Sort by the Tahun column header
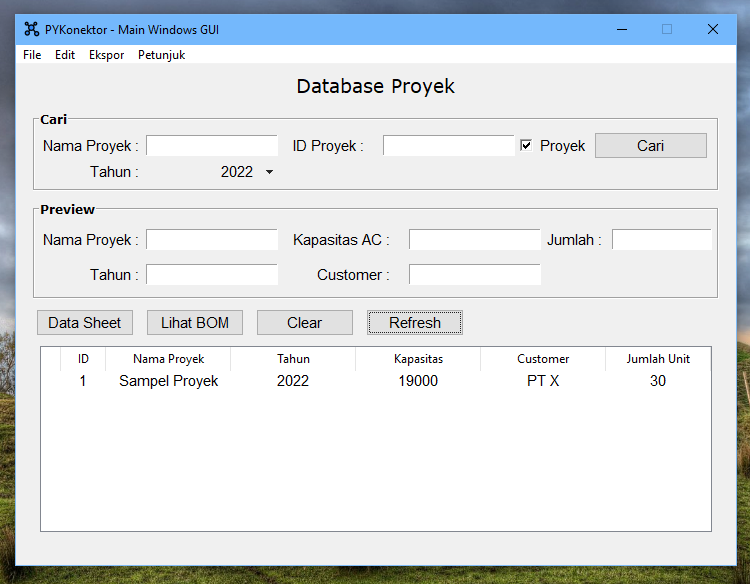Image resolution: width=750 pixels, height=584 pixels. pos(293,359)
